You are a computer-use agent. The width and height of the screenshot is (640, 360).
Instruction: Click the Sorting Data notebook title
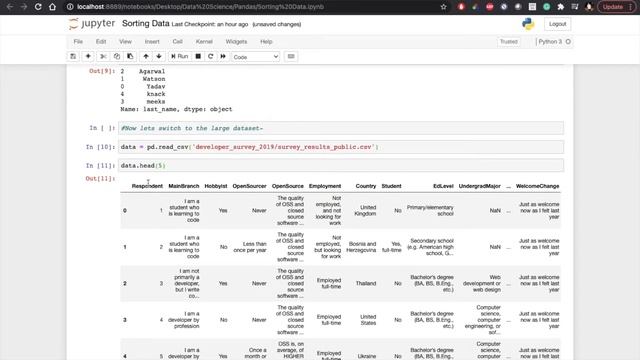pos(145,24)
